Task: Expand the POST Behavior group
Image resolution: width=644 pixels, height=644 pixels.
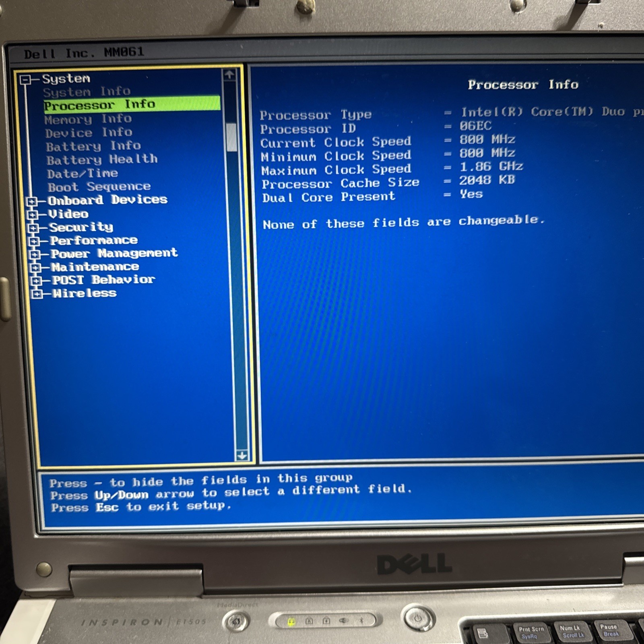Action: pyautogui.click(x=37, y=281)
